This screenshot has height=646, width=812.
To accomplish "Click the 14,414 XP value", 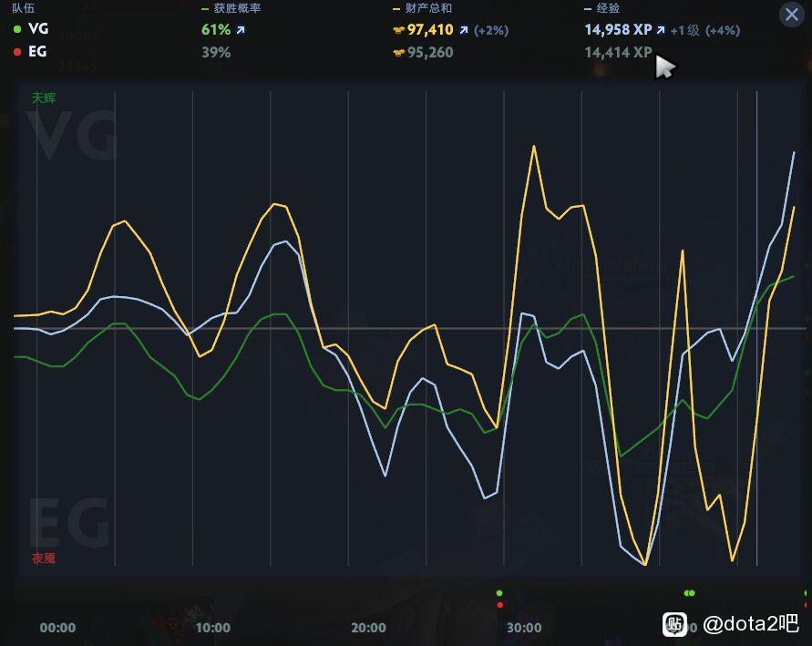I will (x=618, y=52).
